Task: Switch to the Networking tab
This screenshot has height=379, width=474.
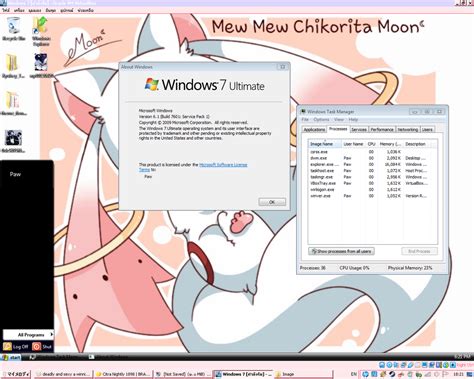Action: tap(408, 129)
